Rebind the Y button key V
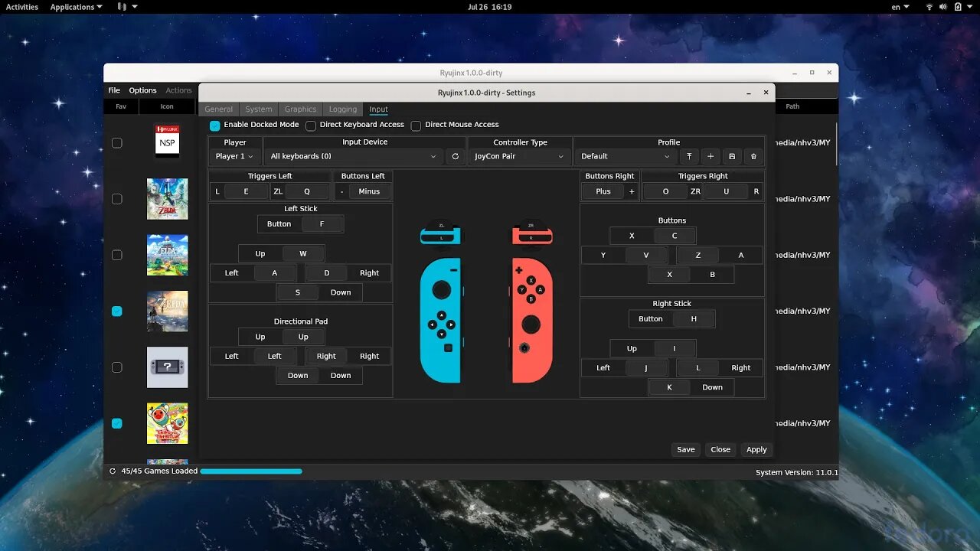The image size is (980, 551). pos(646,255)
